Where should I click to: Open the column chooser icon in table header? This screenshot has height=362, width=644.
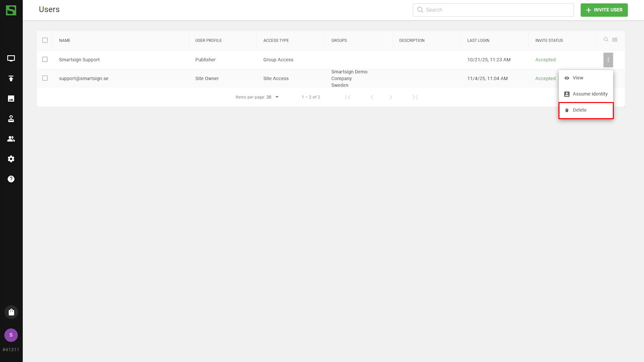click(x=615, y=40)
